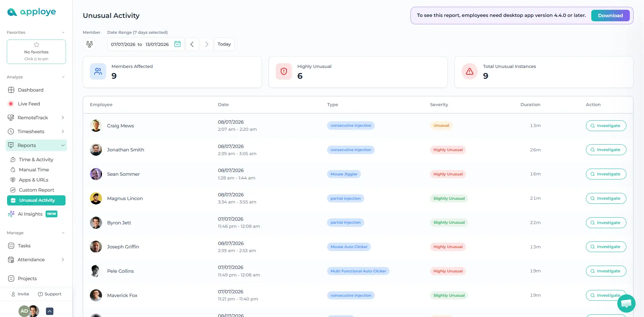Screen dimensions: 644x317
Task: Investigate Magnus Lincon activity
Action: [x=606, y=198]
